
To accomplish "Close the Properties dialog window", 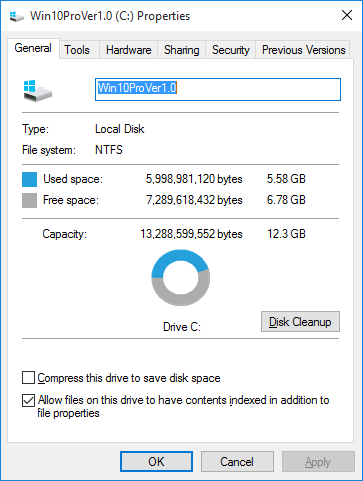I will coord(347,15).
